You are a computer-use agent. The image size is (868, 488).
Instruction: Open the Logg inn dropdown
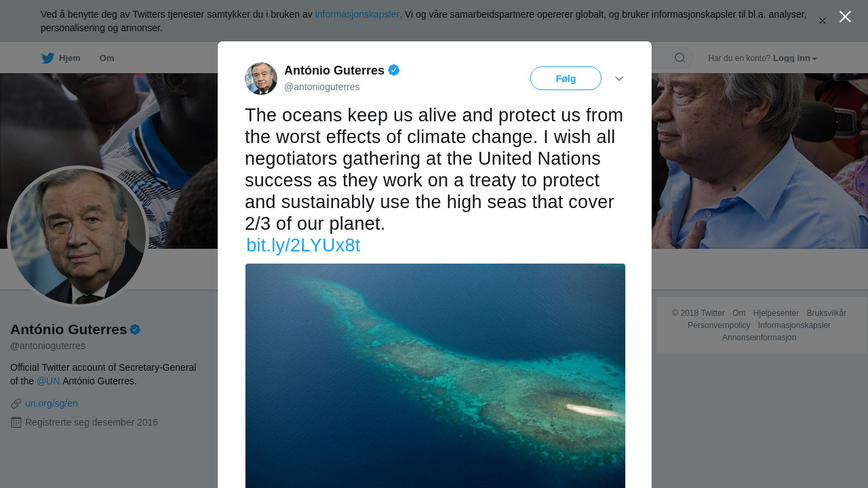(x=795, y=58)
